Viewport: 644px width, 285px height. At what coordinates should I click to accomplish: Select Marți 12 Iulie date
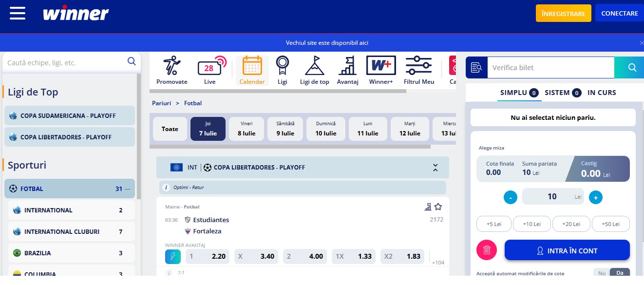[x=410, y=129]
